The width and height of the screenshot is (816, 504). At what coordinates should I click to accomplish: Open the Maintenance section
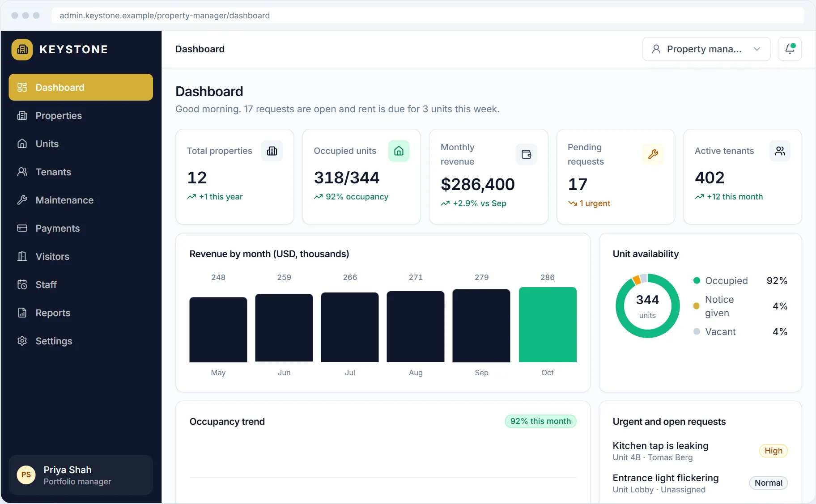pos(81,200)
